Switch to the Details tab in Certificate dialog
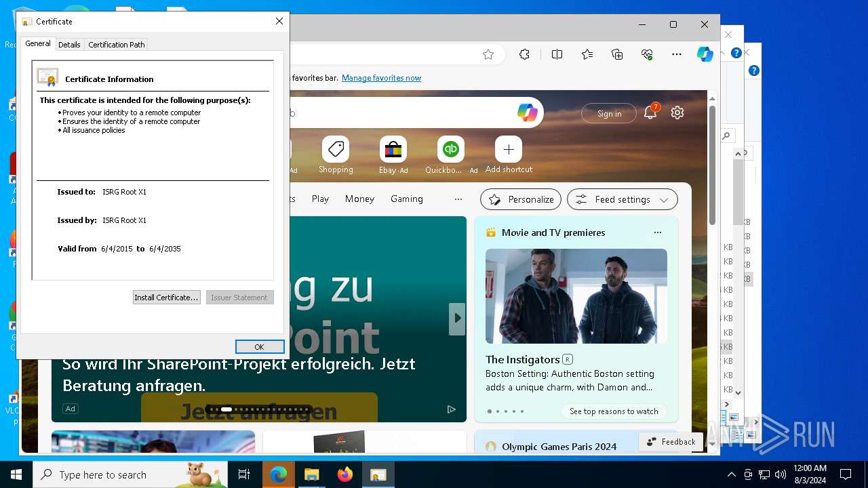 pos(69,45)
